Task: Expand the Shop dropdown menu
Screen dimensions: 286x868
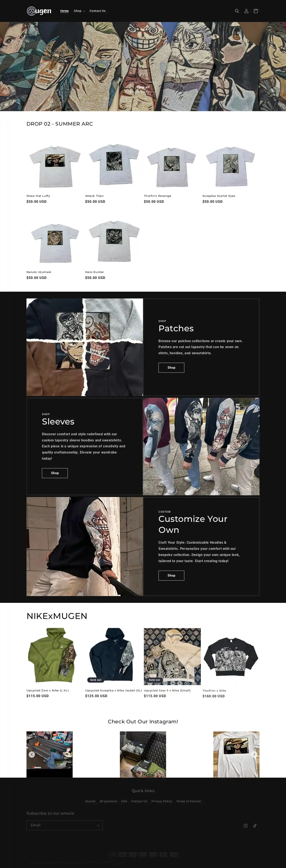Action: click(x=79, y=11)
